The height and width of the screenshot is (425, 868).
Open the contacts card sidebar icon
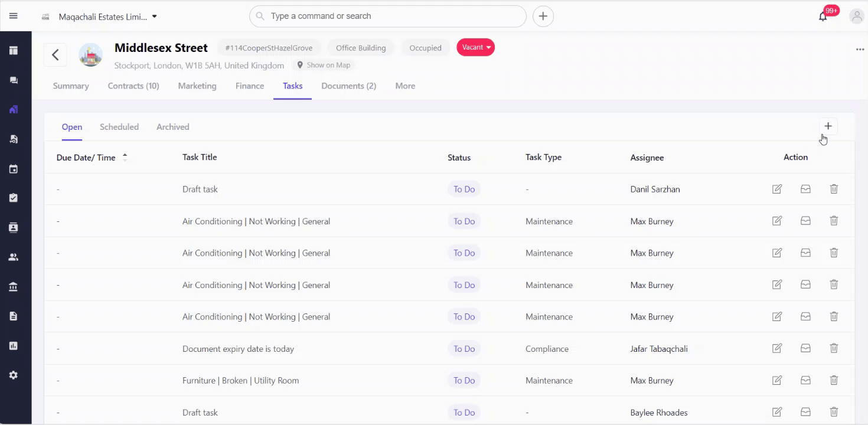point(14,227)
